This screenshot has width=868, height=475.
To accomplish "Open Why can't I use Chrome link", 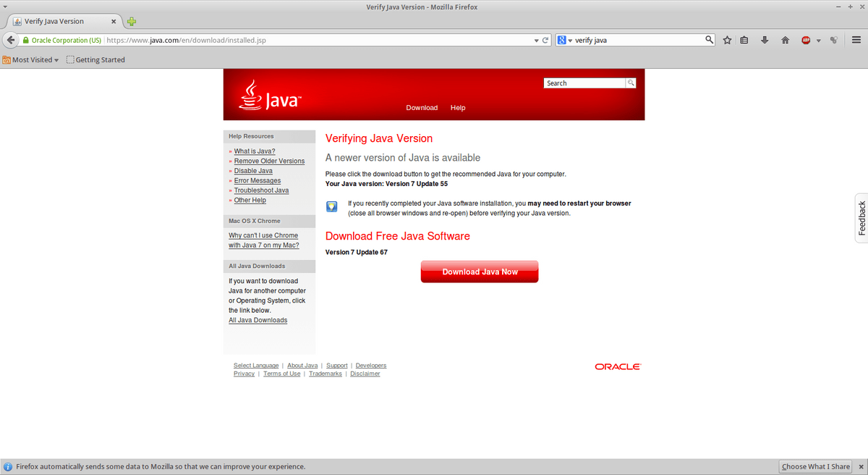I will tap(264, 240).
